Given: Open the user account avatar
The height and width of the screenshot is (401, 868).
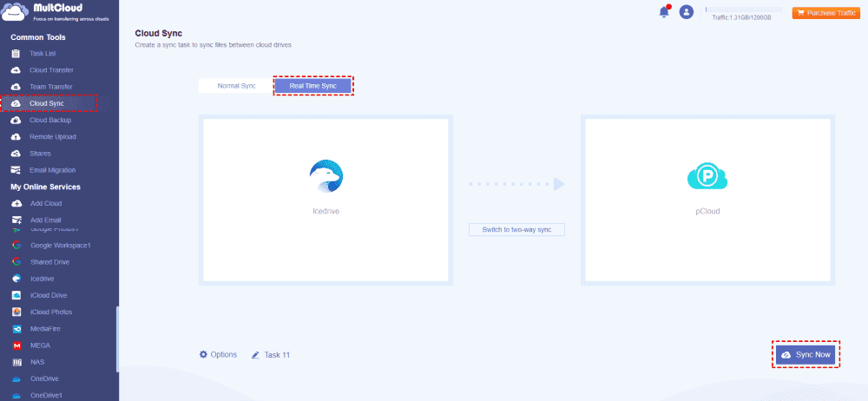Looking at the screenshot, I should (687, 12).
